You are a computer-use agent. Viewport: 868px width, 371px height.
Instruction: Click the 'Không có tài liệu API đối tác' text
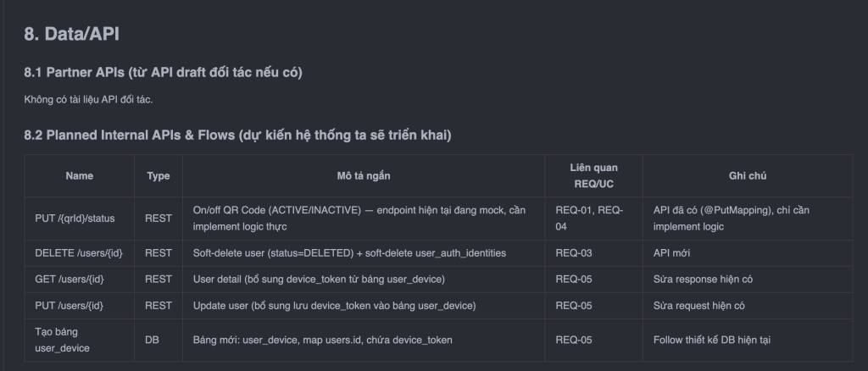click(88, 100)
